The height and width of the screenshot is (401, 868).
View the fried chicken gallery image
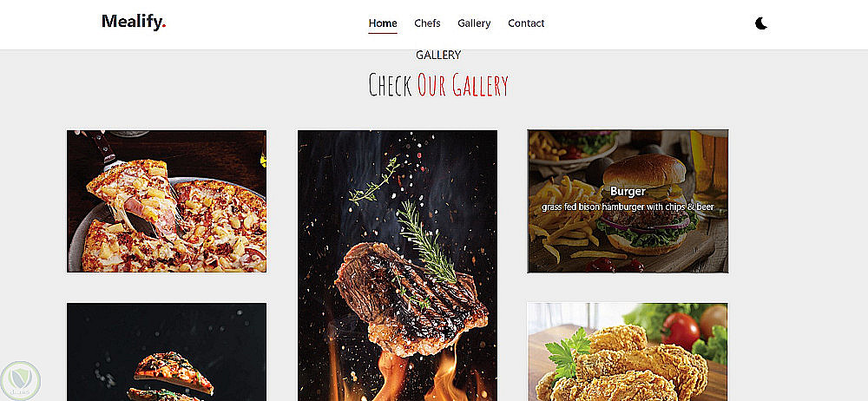(x=628, y=352)
